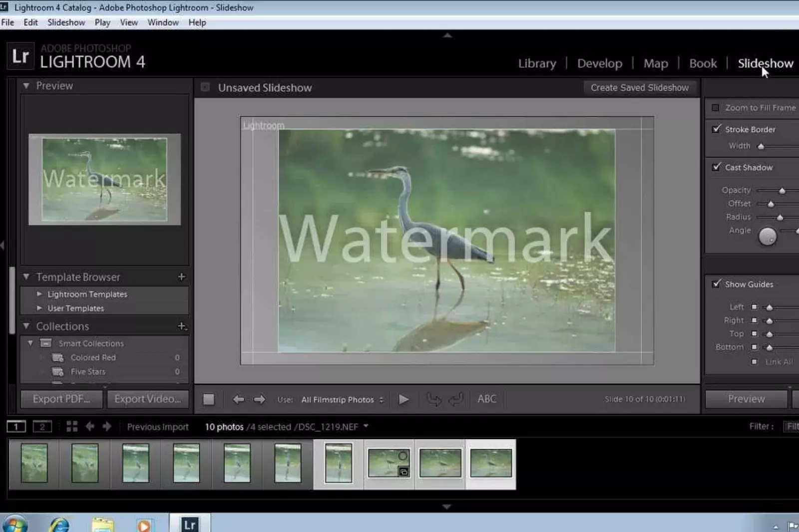
Task: Collapse the Collections panel triangle
Action: pos(26,326)
